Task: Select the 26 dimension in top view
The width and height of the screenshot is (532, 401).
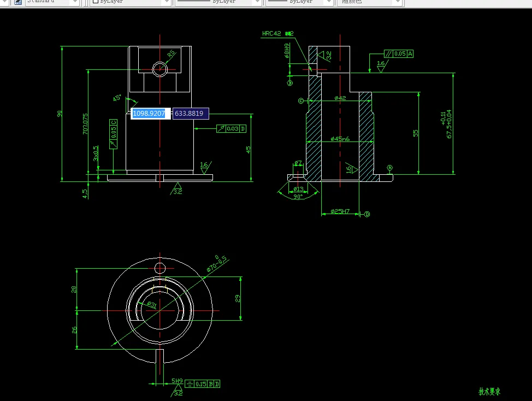Action: tap(74, 330)
